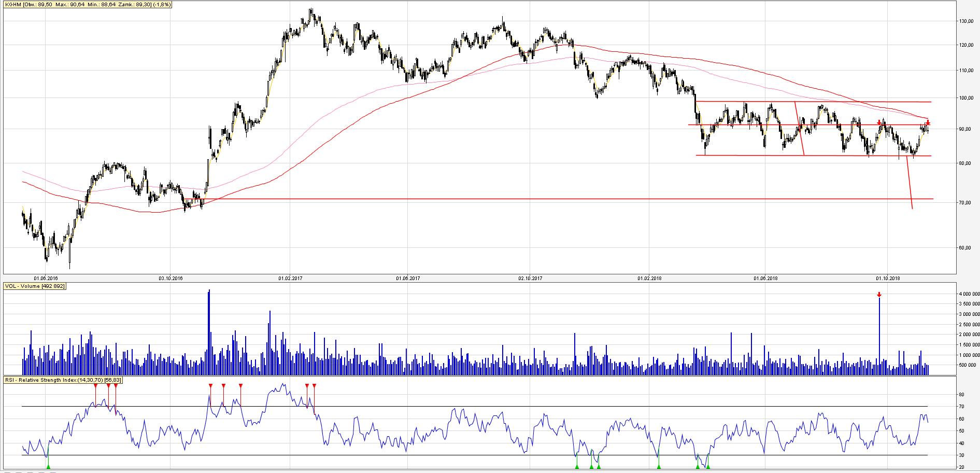Select the rightmost red triangle marker in RSI panel

pos(314,386)
